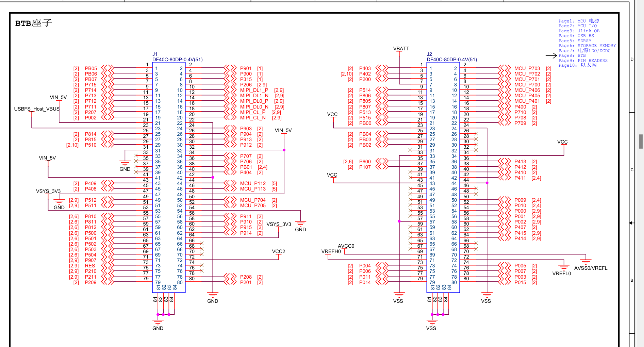Click the P015 port label
This screenshot has width=644, height=347.
520,282
